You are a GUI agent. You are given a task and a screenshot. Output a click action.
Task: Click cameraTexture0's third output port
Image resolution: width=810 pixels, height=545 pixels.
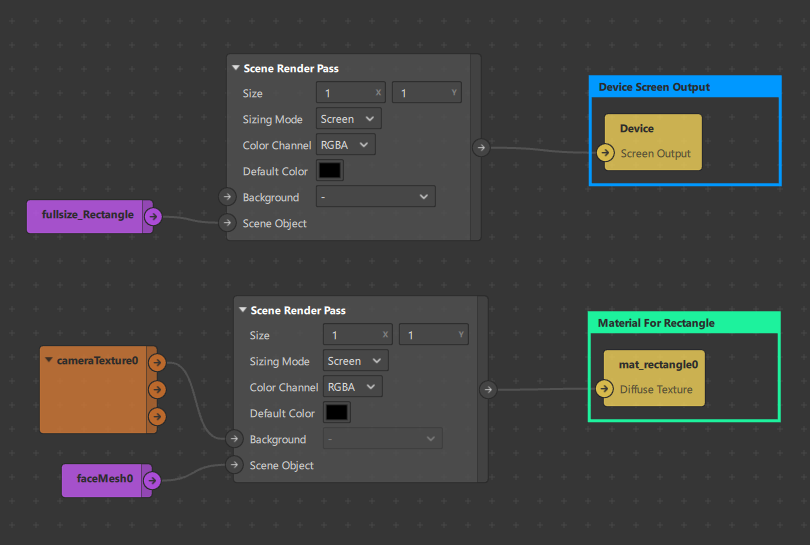pyautogui.click(x=157, y=416)
